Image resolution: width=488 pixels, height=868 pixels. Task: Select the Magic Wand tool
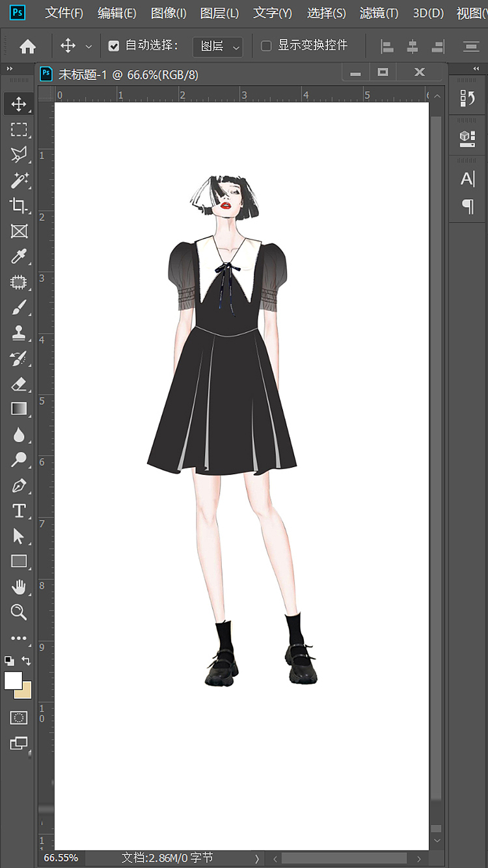(19, 180)
